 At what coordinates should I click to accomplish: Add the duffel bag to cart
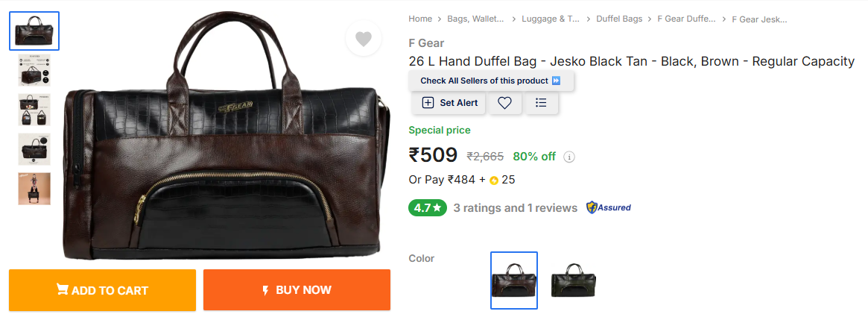[x=102, y=289]
